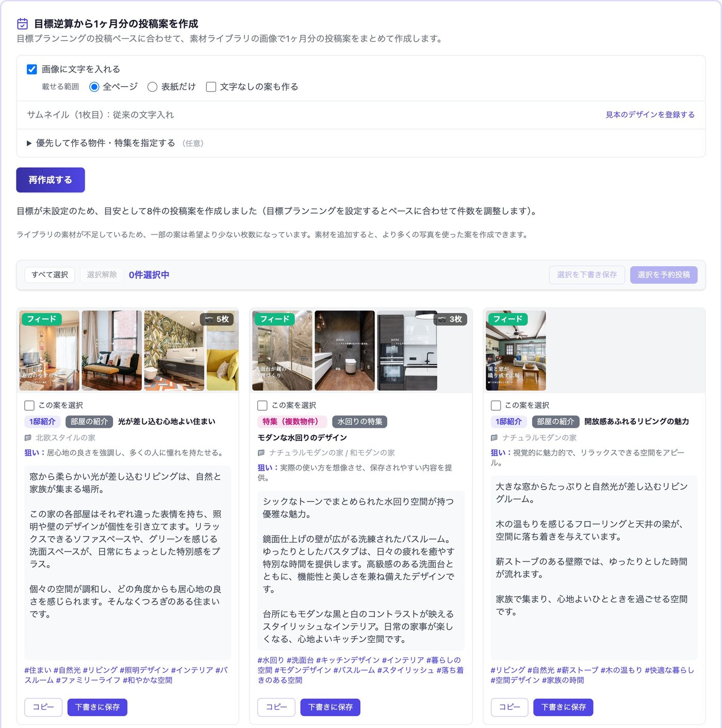The width and height of the screenshot is (722, 728).
Task: Copy the 光が差し込む心地よい住まい post text
Action: click(x=43, y=707)
